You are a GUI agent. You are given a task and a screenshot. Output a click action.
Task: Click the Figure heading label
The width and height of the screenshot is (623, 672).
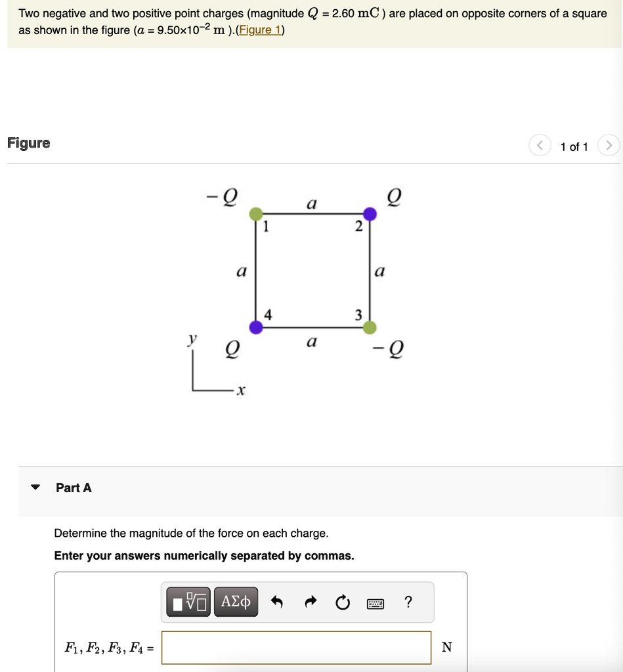(28, 142)
